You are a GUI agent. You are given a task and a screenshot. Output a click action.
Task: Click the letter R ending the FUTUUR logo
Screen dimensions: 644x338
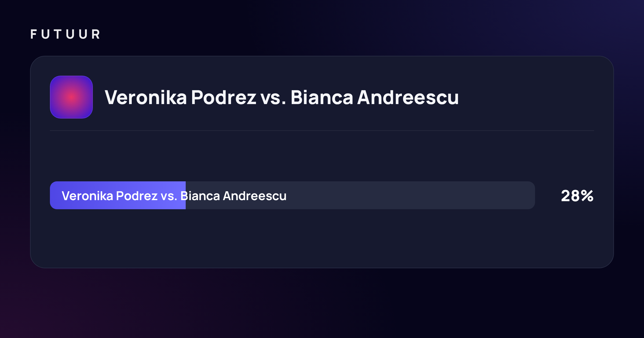point(96,34)
